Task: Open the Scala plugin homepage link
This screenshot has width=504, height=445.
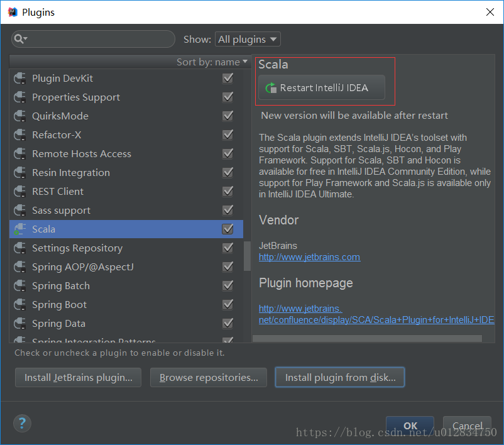Action: coord(376,314)
